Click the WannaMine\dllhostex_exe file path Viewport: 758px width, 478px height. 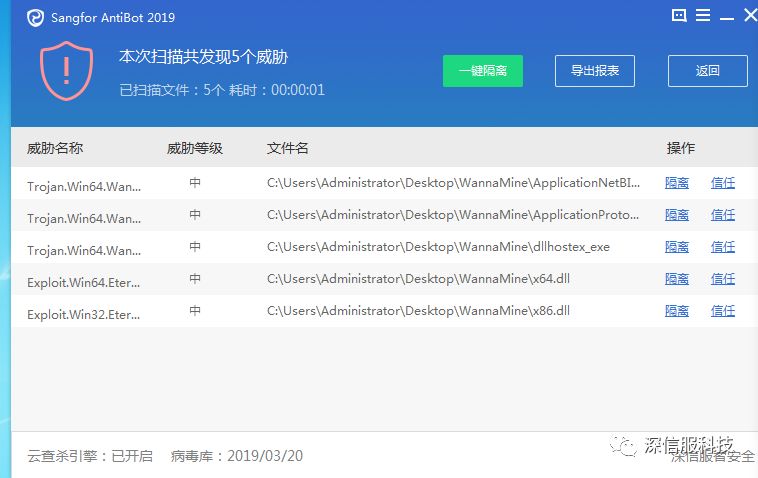tap(438, 246)
